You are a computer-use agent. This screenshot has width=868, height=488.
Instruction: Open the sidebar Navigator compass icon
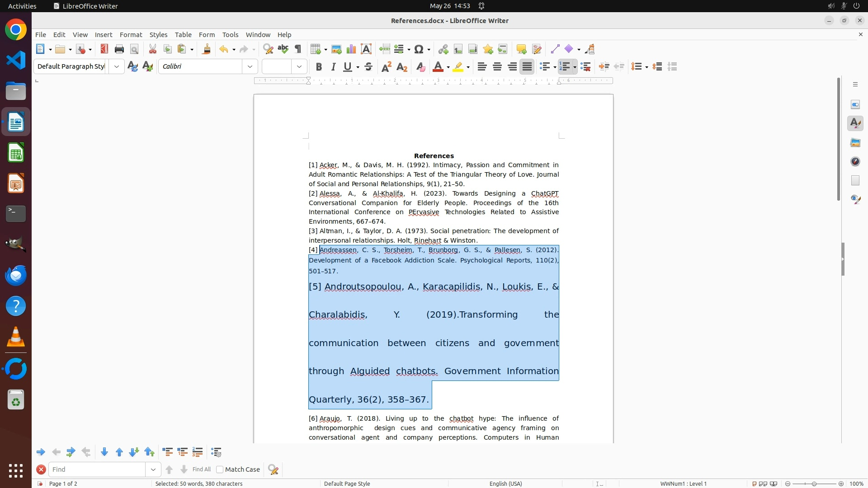coord(855,161)
